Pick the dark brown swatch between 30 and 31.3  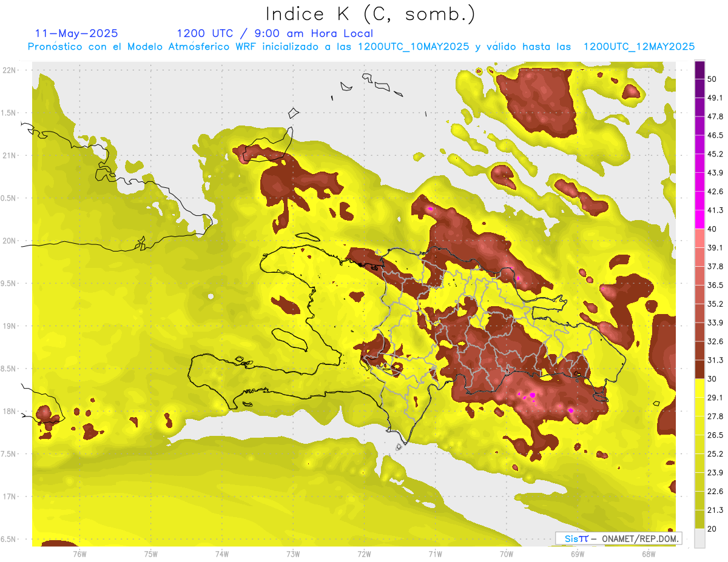[699, 369]
